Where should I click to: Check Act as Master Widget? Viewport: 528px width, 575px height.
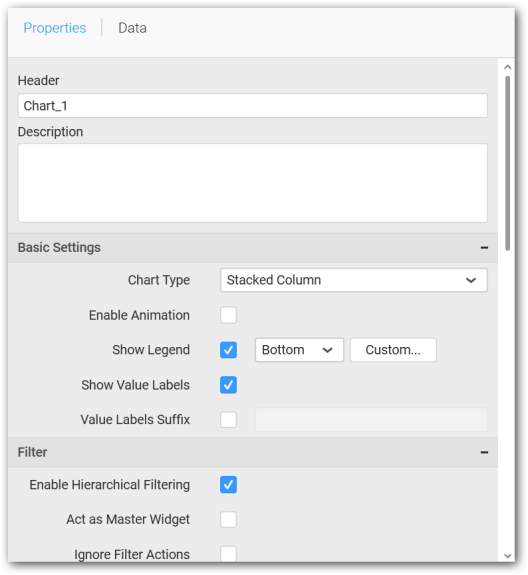(228, 520)
